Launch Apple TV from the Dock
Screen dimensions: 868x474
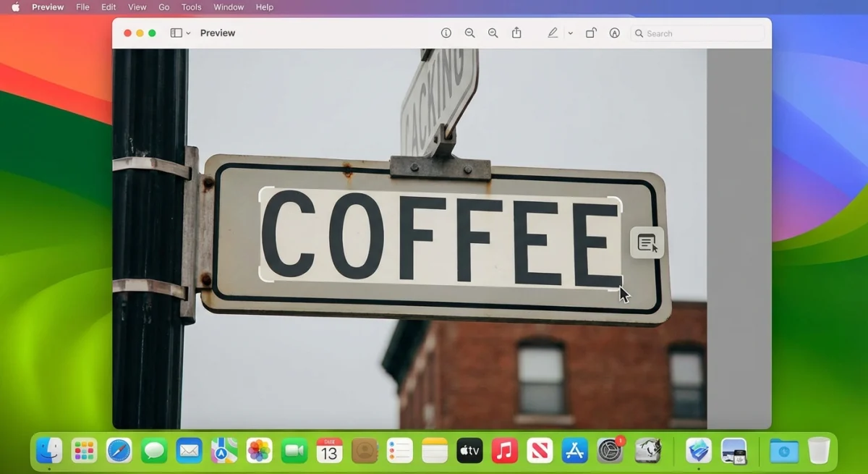[469, 451]
